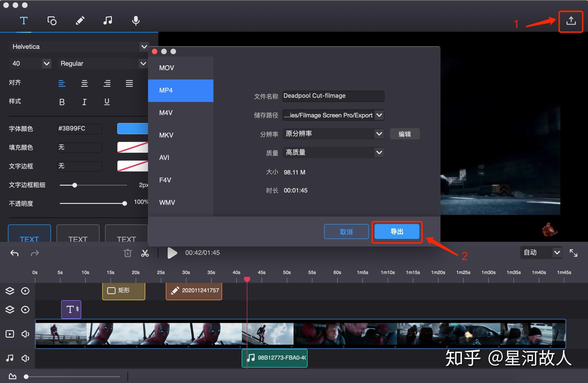
Task: Click the music track note icon
Action: (x=10, y=358)
